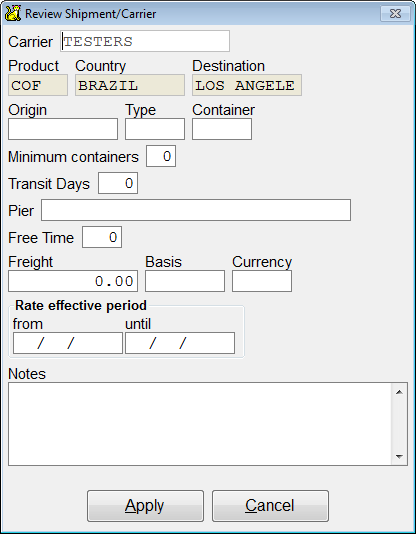
Task: Click the 'Carrier' label text
Action: tap(31, 42)
